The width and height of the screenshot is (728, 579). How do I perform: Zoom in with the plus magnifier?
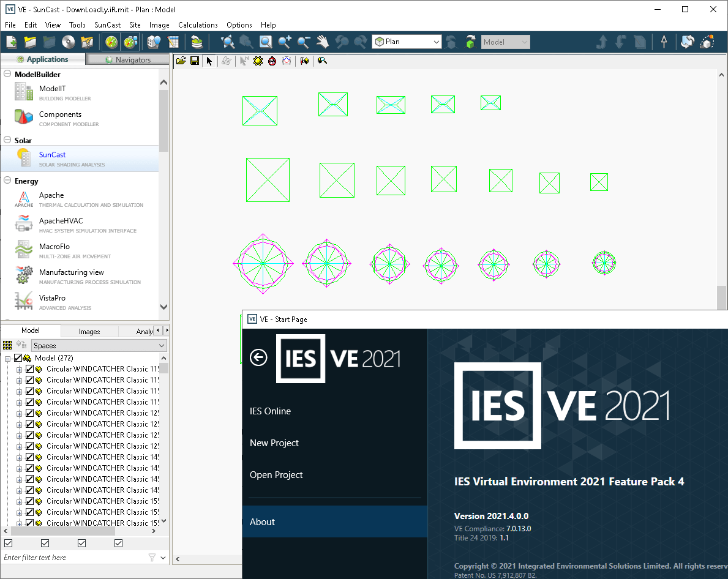click(x=285, y=42)
